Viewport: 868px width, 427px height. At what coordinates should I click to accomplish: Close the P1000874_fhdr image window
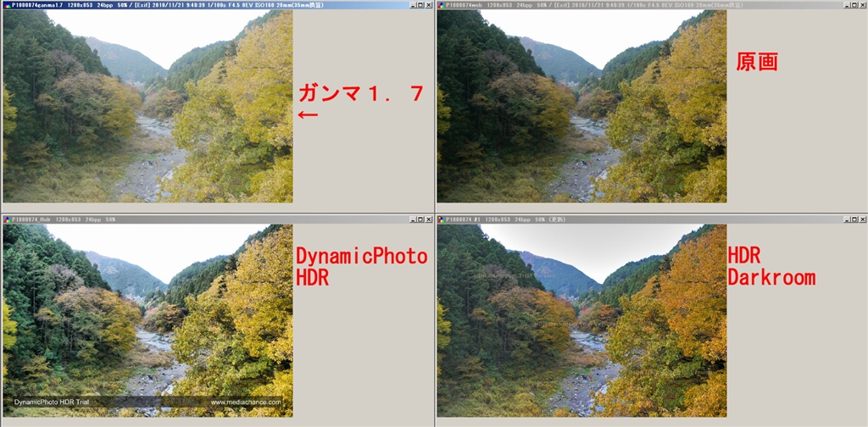(x=428, y=219)
